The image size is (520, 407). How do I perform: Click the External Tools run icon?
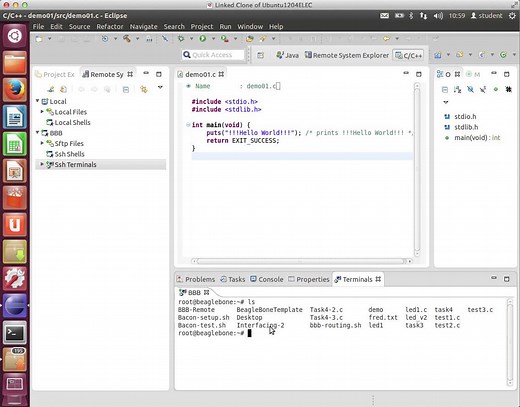[225, 39]
